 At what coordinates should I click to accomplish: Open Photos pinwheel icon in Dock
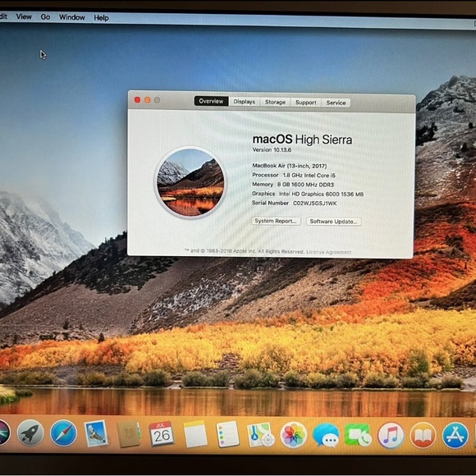click(293, 435)
